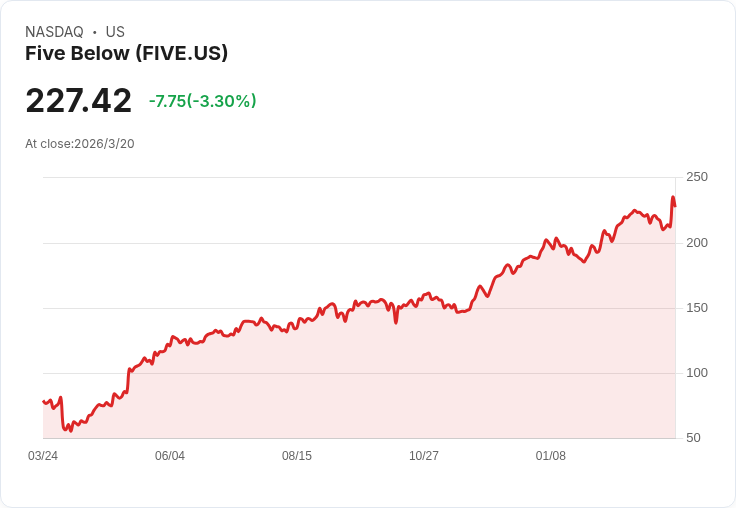736x508 pixels.
Task: Click the -7.75(-3.30%) price change
Action: [x=202, y=101]
